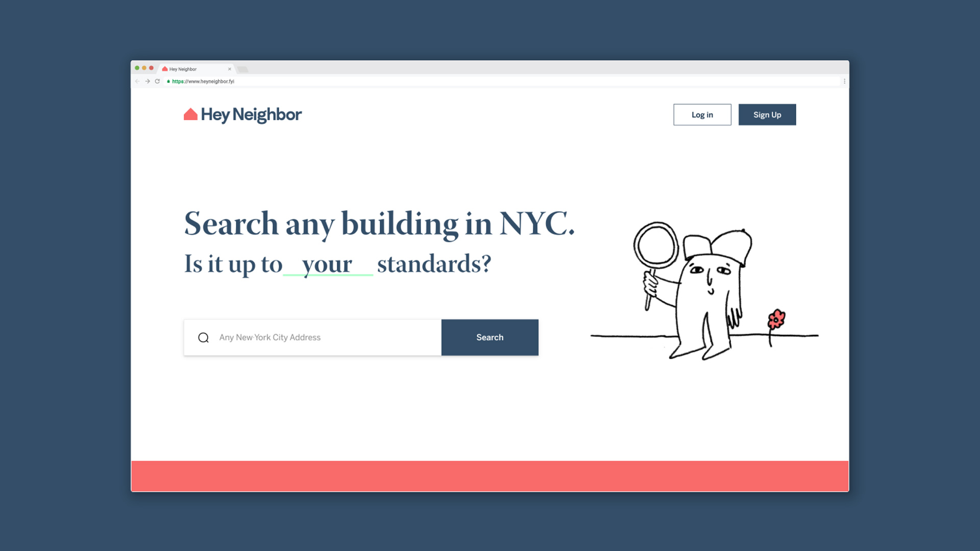The image size is (980, 551).
Task: Click the browser more options icon
Action: coord(844,81)
